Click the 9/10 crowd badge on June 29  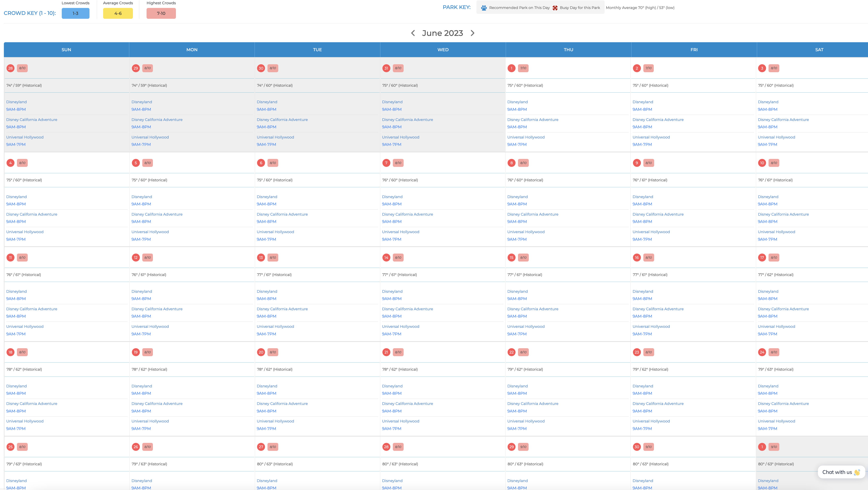tap(523, 447)
